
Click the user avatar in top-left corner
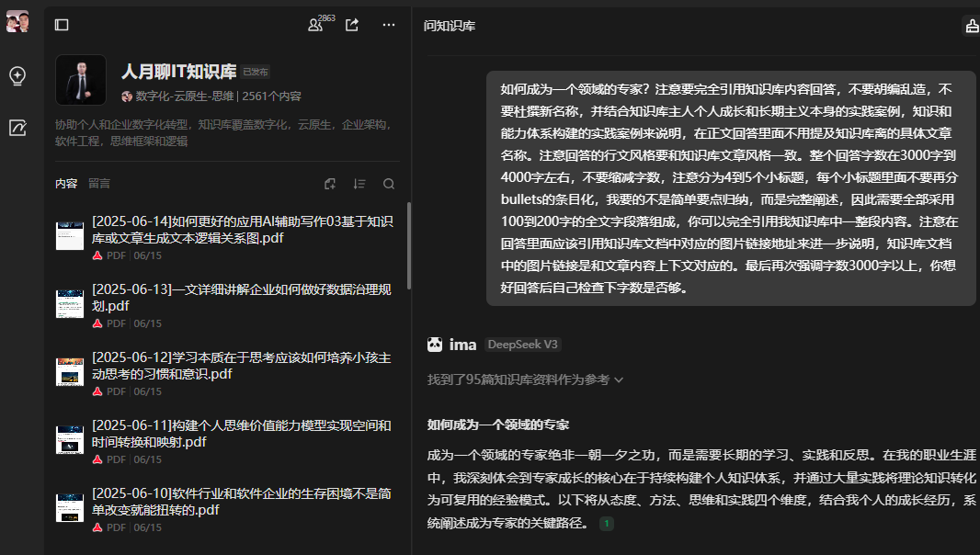click(x=17, y=21)
